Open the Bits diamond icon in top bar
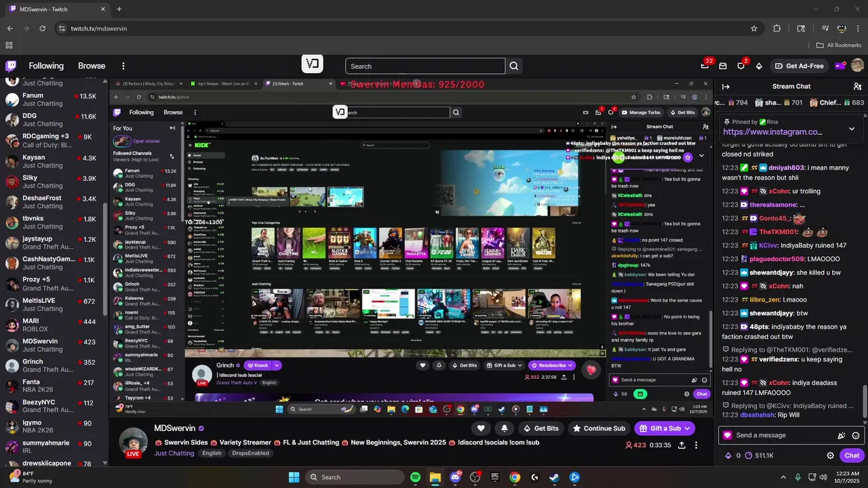Viewport: 868px width, 488px height. 759,66
